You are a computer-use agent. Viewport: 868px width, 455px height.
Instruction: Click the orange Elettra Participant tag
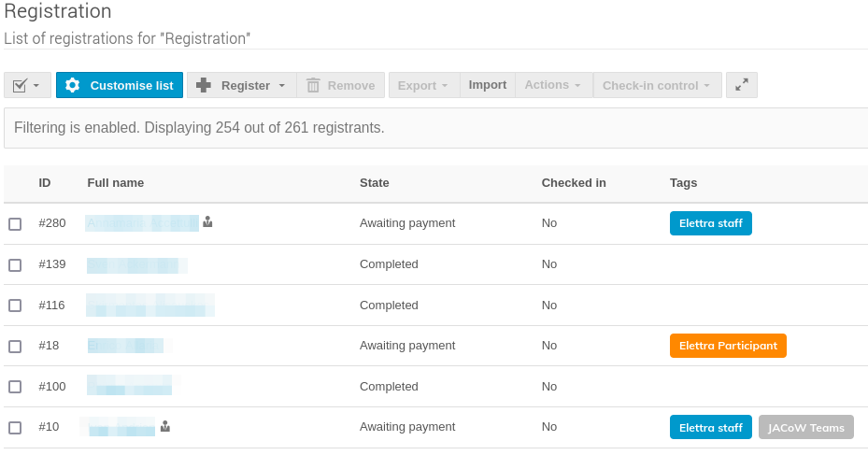pyautogui.click(x=728, y=346)
